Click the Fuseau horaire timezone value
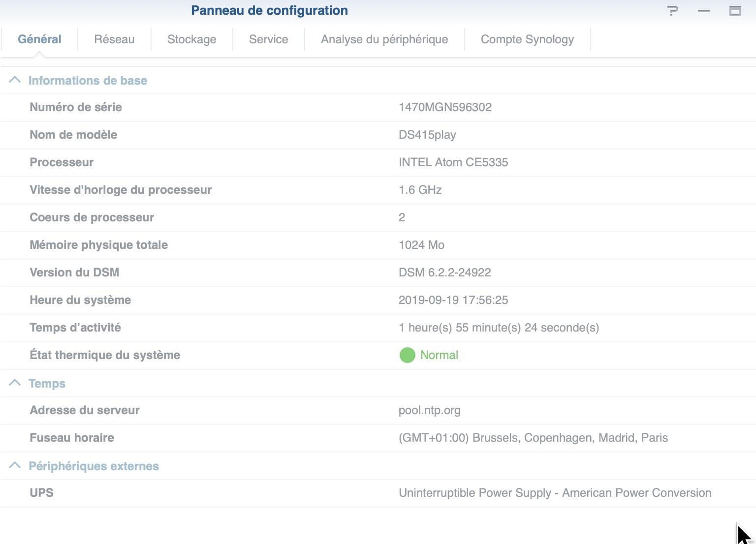Image resolution: width=756 pixels, height=544 pixels. click(x=533, y=438)
